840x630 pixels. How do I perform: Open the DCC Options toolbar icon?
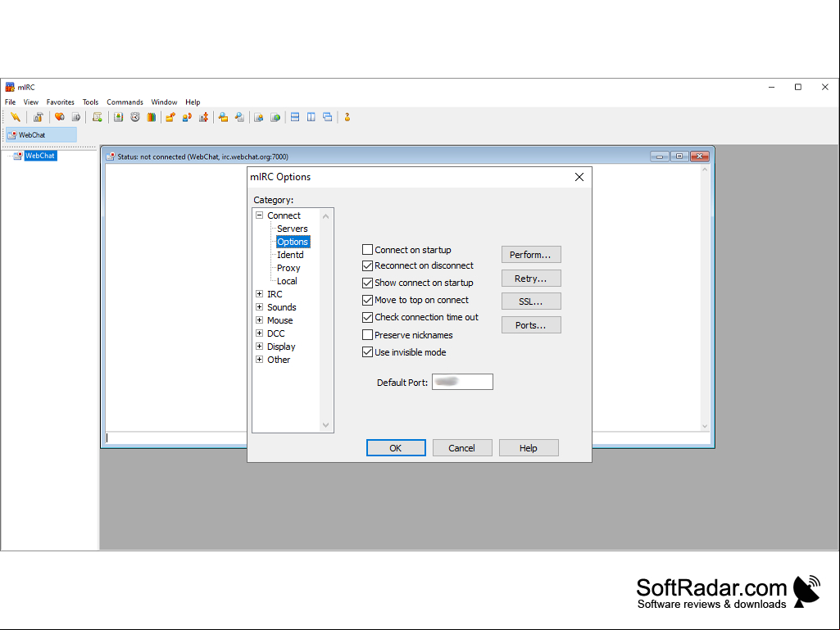pos(203,117)
